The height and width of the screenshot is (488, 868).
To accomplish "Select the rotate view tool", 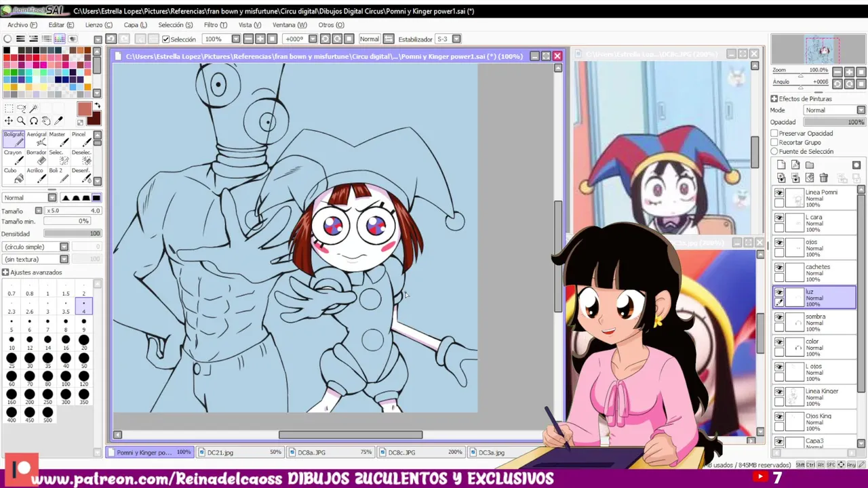I will [34, 121].
